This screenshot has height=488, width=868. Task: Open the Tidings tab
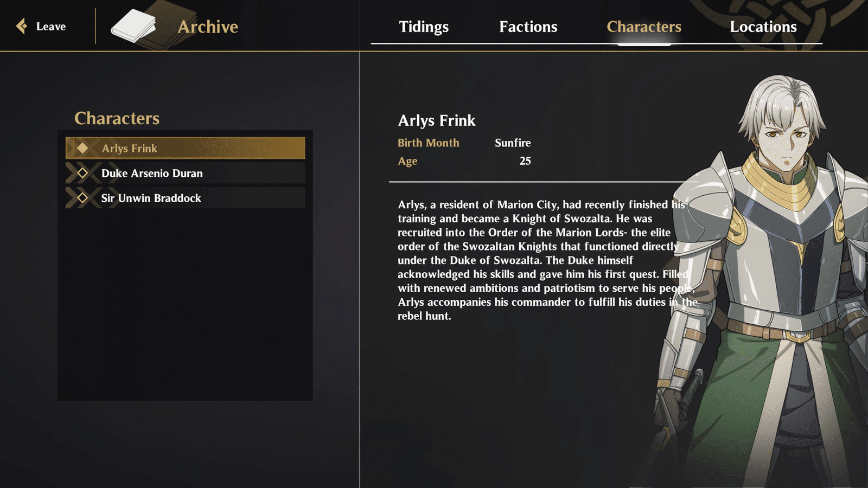pyautogui.click(x=424, y=27)
